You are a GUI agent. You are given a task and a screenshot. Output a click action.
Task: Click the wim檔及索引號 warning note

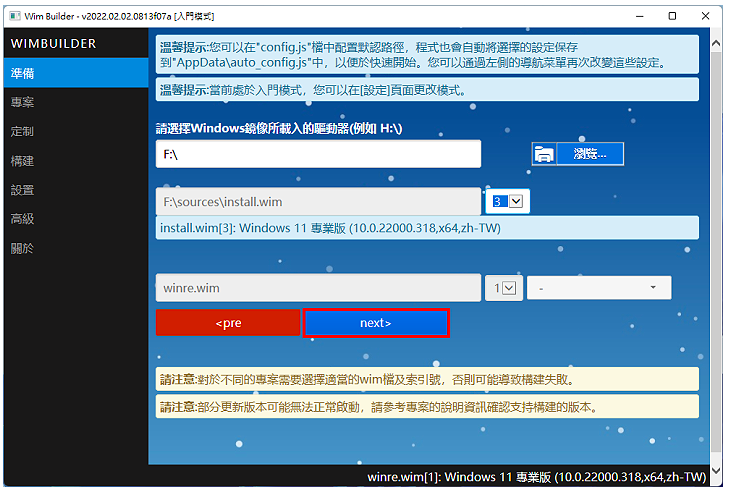427,379
